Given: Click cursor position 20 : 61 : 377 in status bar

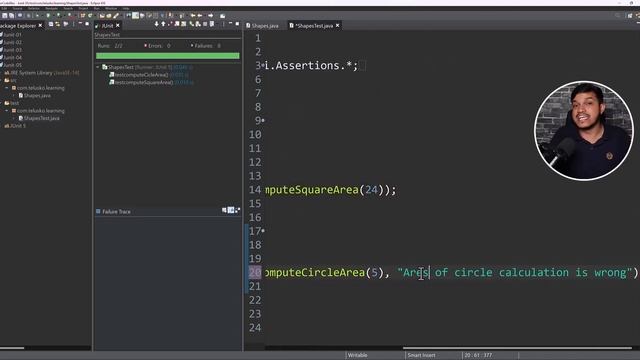Looking at the screenshot, I should pyautogui.click(x=478, y=355).
